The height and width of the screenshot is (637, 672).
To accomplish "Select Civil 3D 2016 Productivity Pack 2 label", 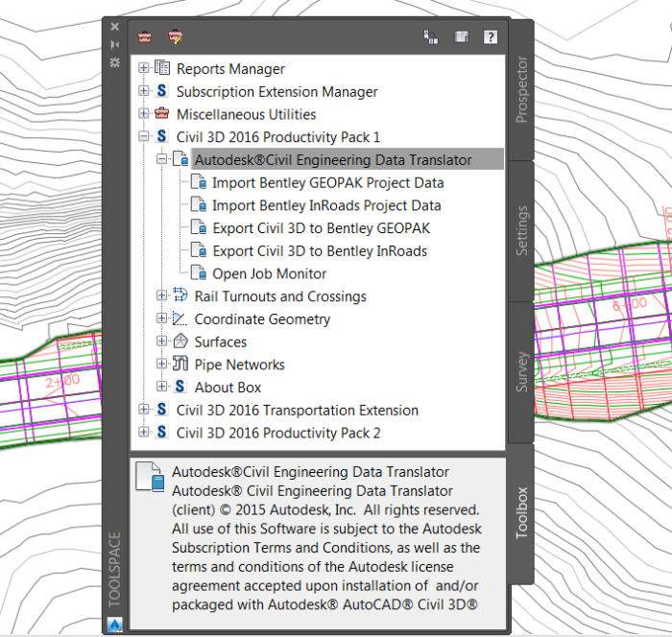I will click(278, 433).
